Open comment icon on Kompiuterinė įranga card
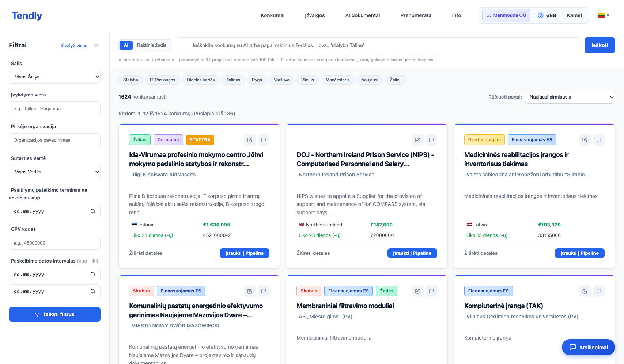This screenshot has width=624, height=364. tap(598, 291)
